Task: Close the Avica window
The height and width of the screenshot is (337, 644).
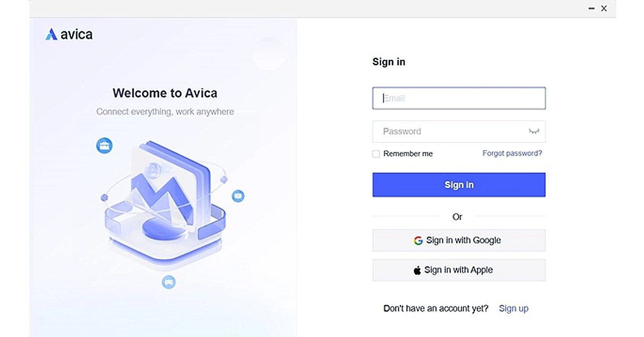Action: [x=604, y=9]
